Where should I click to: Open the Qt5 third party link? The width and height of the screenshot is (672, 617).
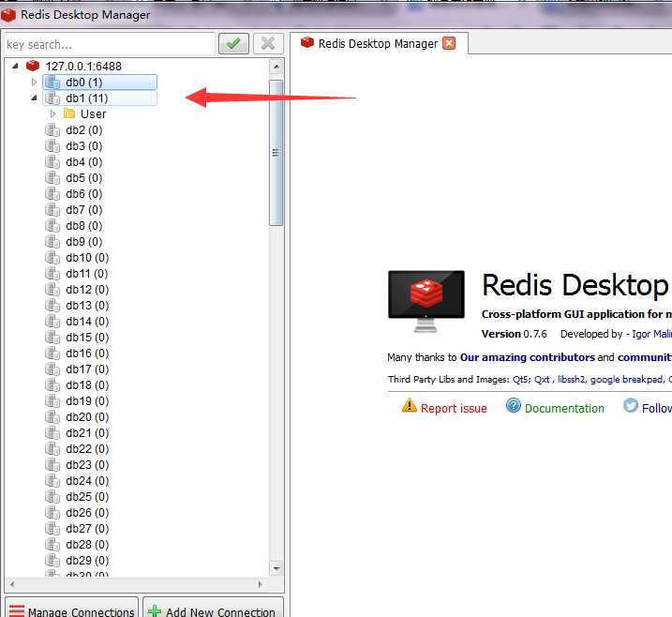(521, 379)
